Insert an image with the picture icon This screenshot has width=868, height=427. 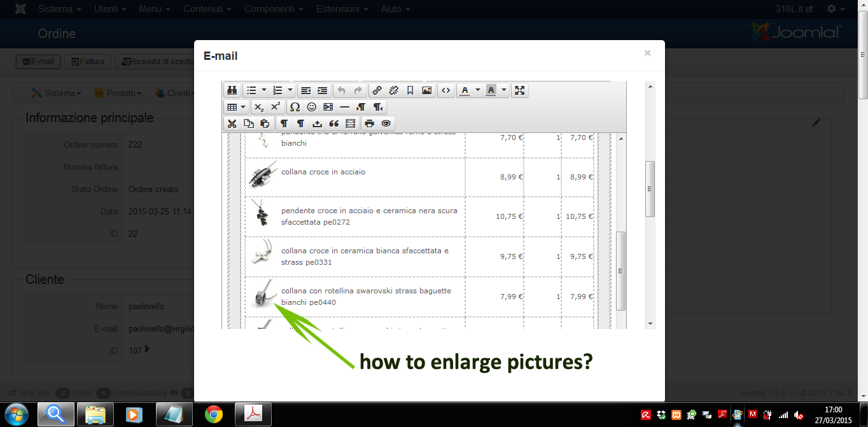coord(427,90)
